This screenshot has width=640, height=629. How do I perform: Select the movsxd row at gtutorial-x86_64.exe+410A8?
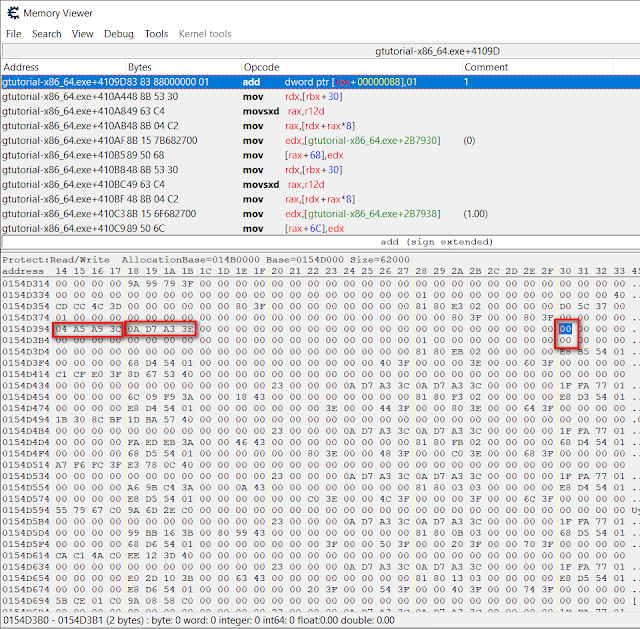tap(321, 111)
